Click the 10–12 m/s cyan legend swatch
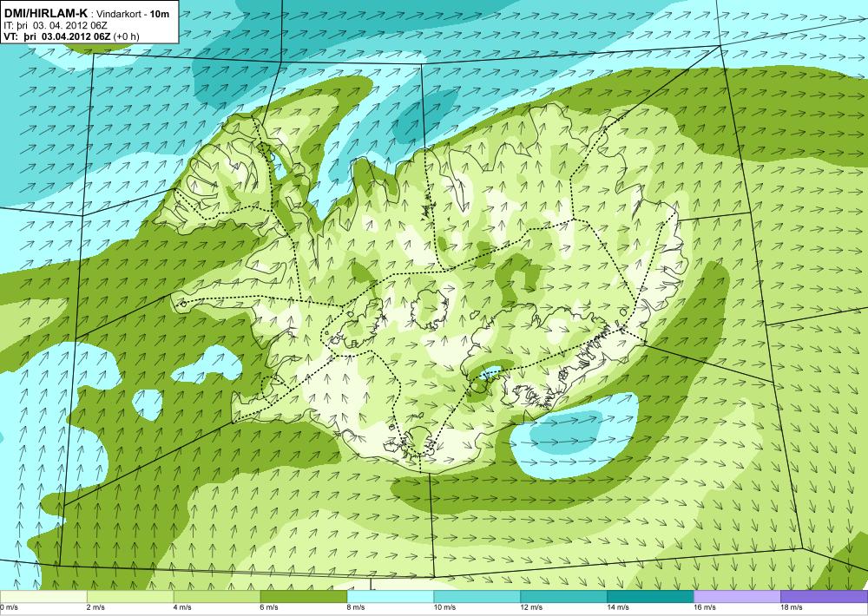Image resolution: width=868 pixels, height=616 pixels. (x=477, y=597)
